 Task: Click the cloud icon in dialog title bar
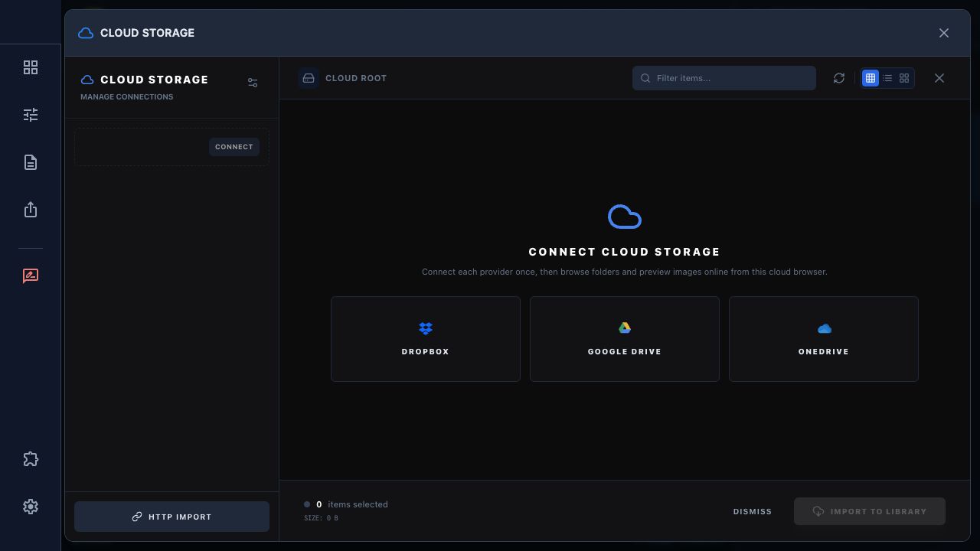pos(86,33)
